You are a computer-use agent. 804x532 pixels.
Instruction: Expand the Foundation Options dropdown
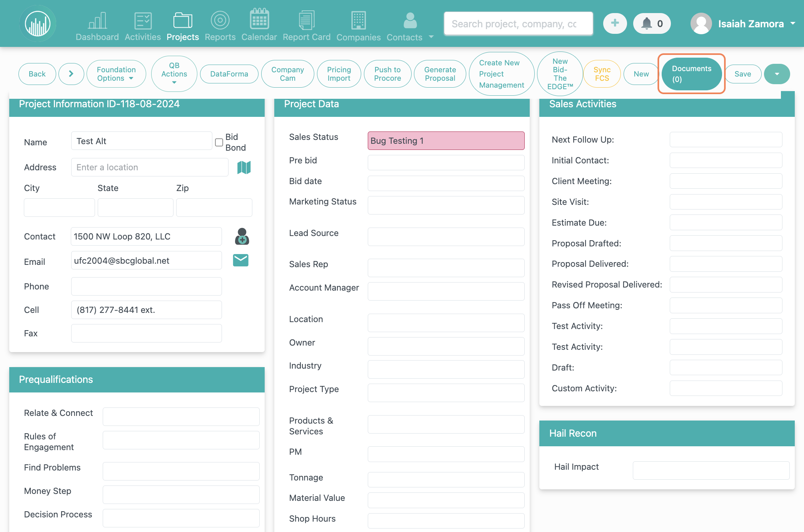(116, 74)
